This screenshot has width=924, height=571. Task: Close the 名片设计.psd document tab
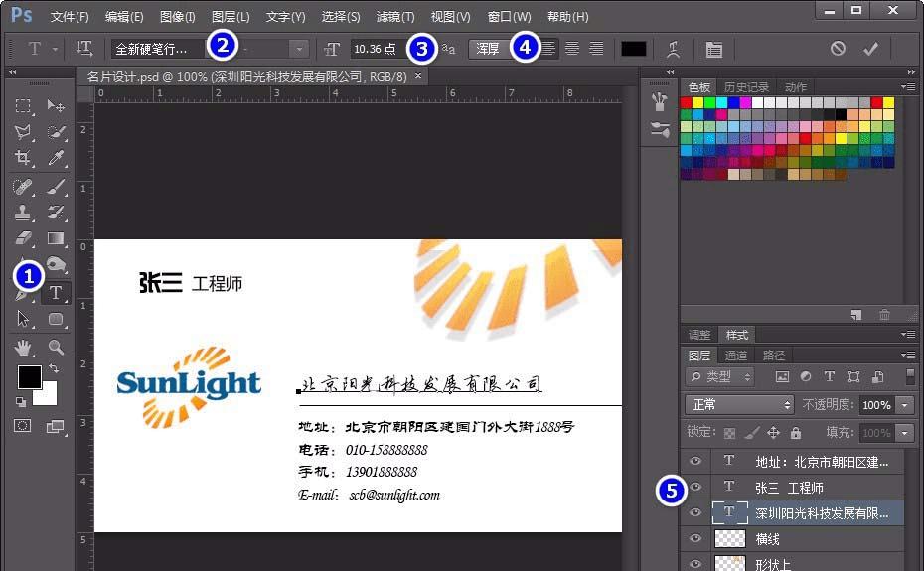pyautogui.click(x=418, y=76)
